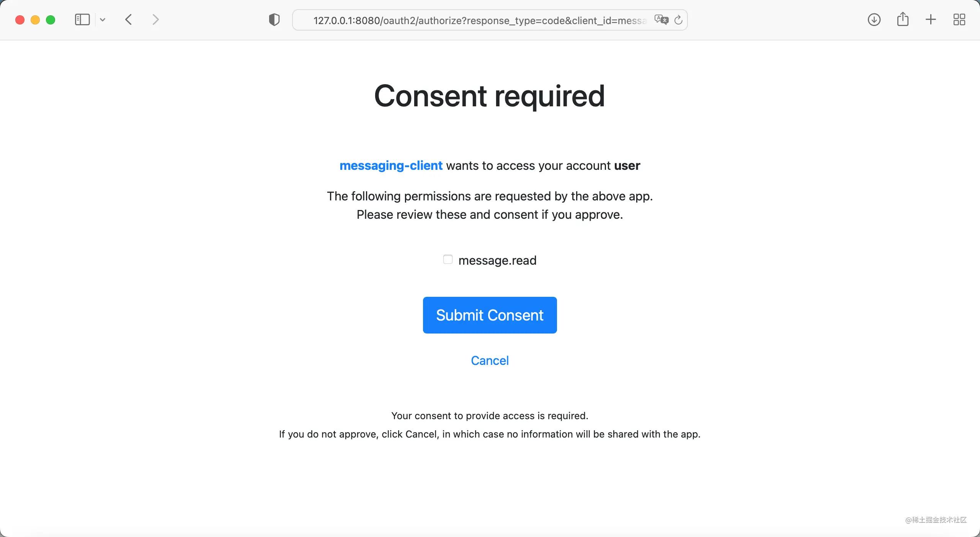
Task: Toggle the Safari sidebar icon
Action: click(82, 20)
